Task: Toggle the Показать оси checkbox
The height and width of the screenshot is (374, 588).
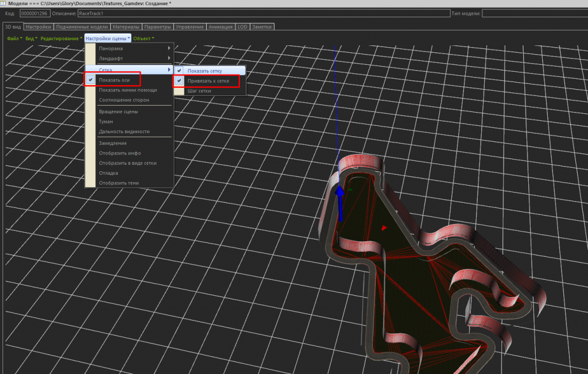Action: click(x=112, y=80)
